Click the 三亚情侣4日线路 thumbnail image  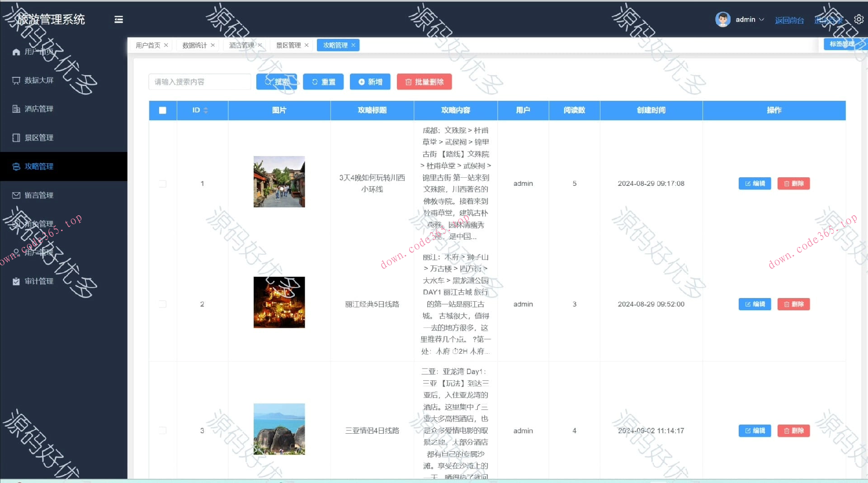pyautogui.click(x=279, y=429)
